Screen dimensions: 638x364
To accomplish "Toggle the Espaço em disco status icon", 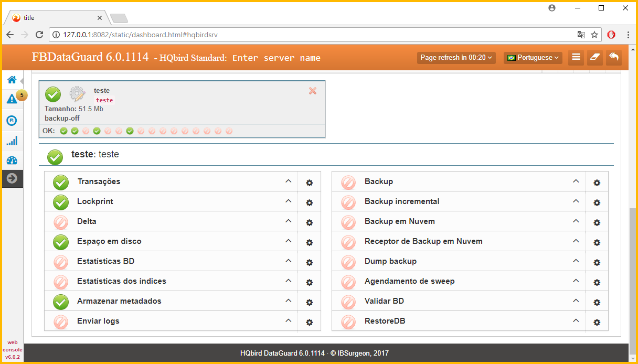I will tap(61, 242).
